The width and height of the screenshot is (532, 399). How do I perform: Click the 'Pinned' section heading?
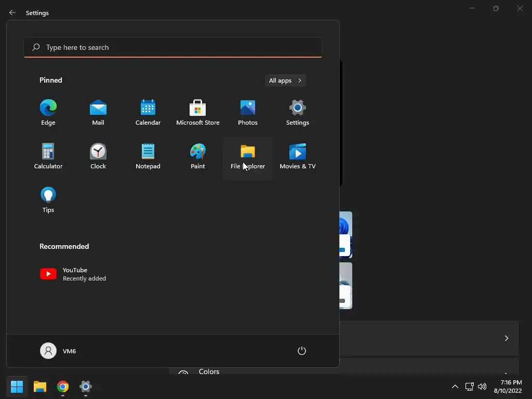coord(51,80)
